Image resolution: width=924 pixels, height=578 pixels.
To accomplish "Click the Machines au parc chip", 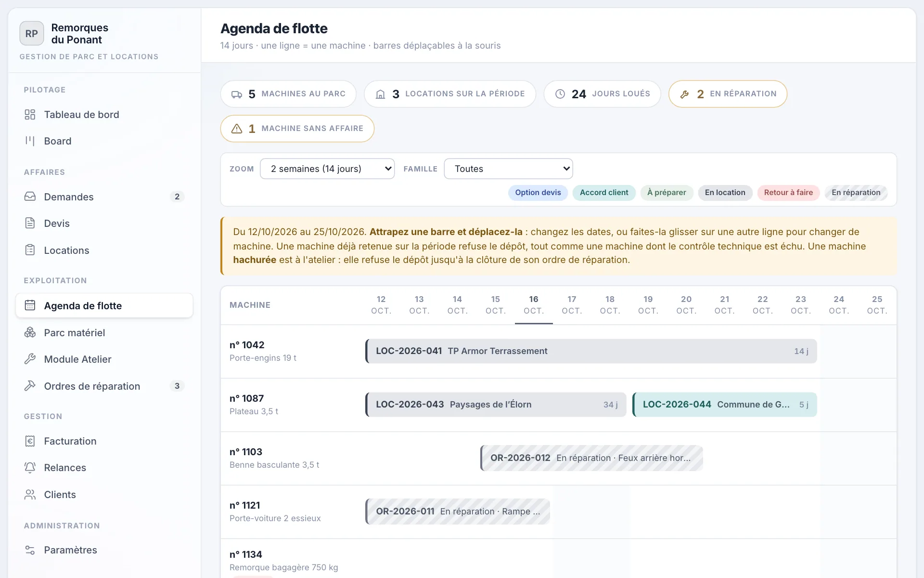I will coord(288,94).
